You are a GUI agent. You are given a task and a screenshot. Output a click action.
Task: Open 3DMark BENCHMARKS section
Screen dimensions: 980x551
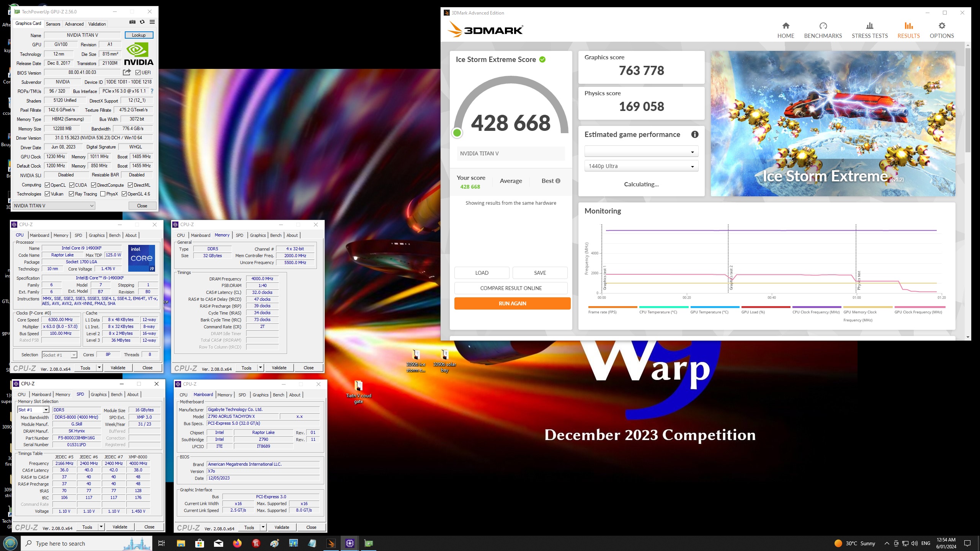pos(823,30)
